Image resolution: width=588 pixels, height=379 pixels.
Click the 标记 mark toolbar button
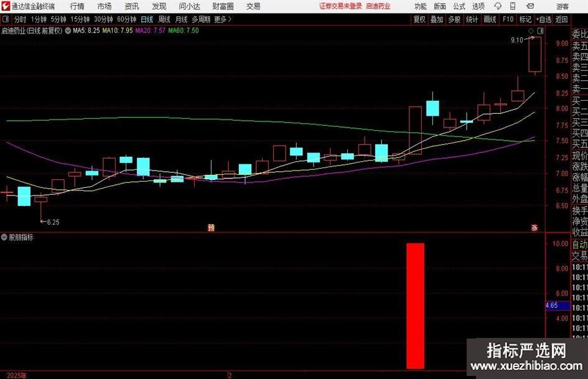click(525, 19)
